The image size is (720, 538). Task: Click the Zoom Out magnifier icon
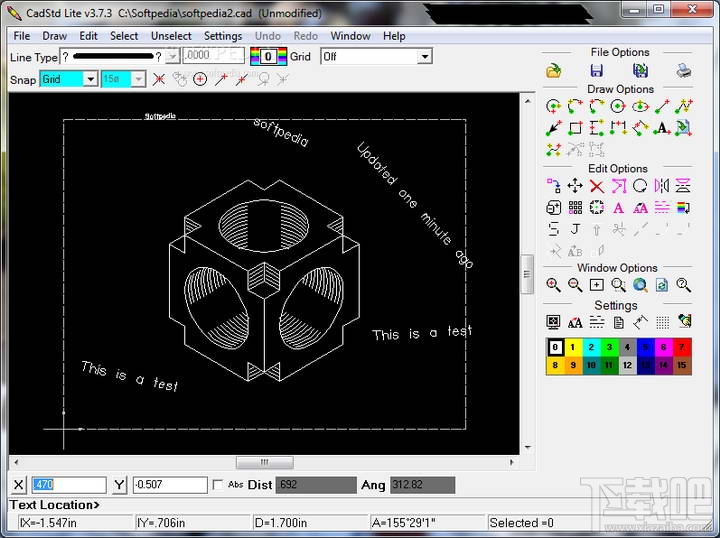(x=575, y=285)
